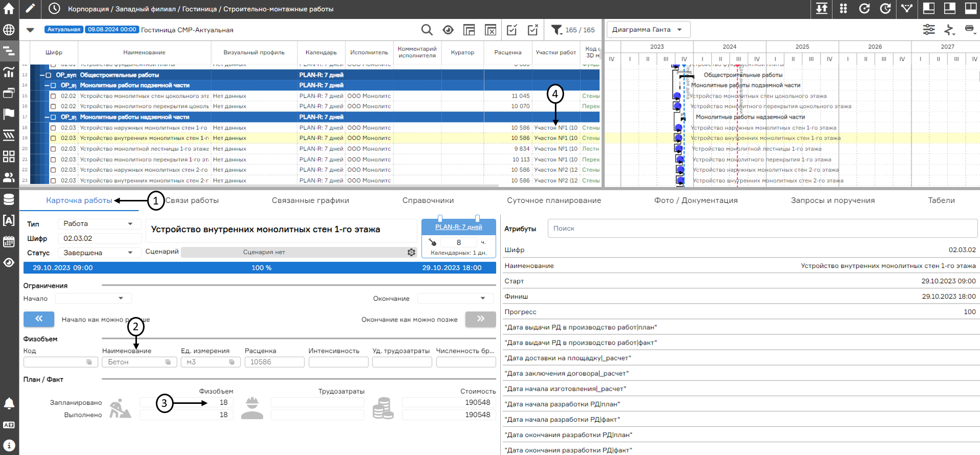Switch to Связи работы tab
The width and height of the screenshot is (980, 455).
(192, 200)
